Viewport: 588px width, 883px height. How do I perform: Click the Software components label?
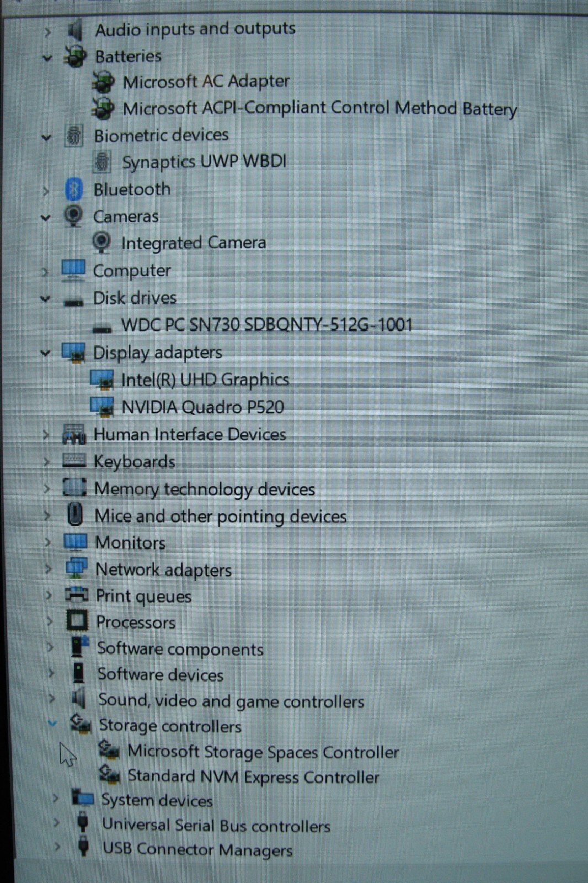tap(180, 649)
